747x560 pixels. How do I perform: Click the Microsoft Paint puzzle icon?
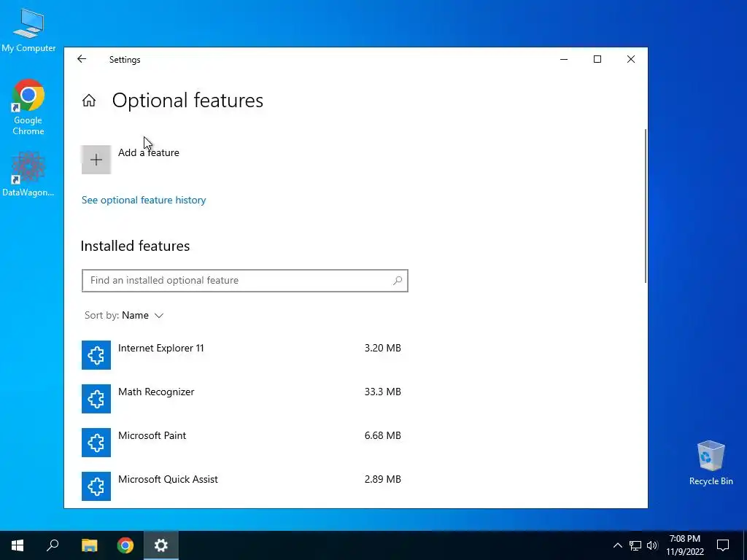96,443
